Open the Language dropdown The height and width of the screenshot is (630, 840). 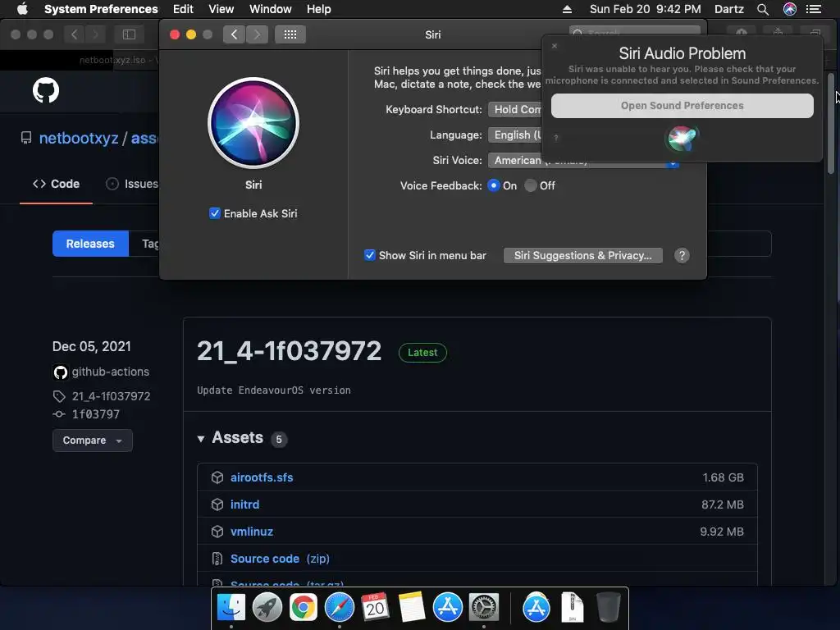[515, 135]
